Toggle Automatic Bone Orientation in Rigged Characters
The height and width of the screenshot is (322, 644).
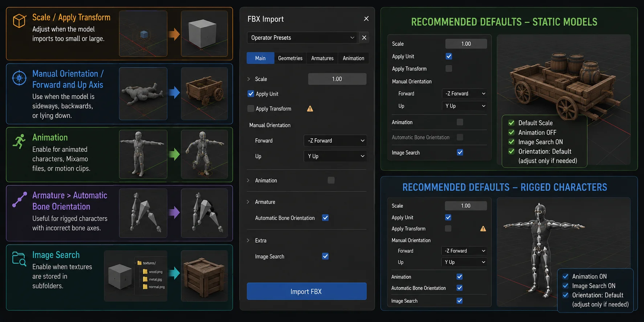tap(460, 288)
